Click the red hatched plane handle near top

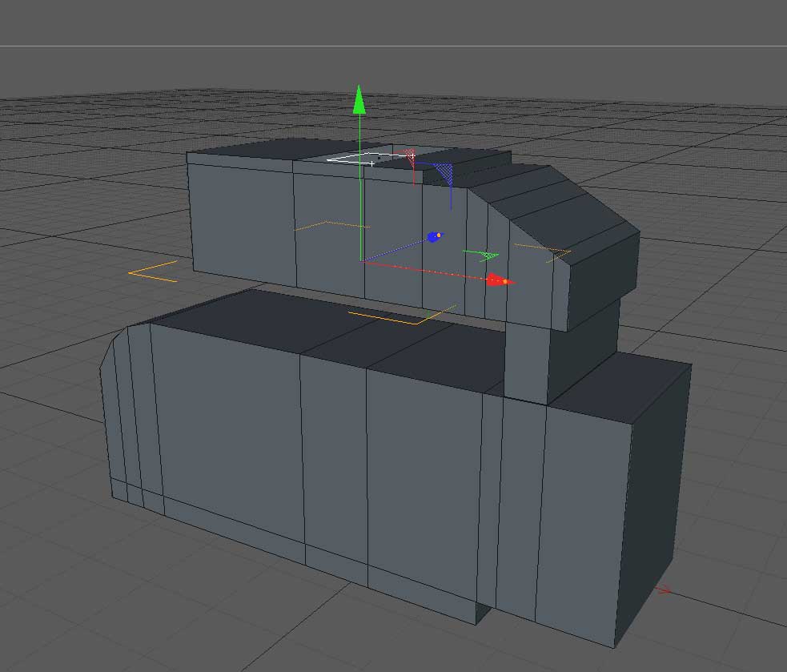click(x=410, y=155)
